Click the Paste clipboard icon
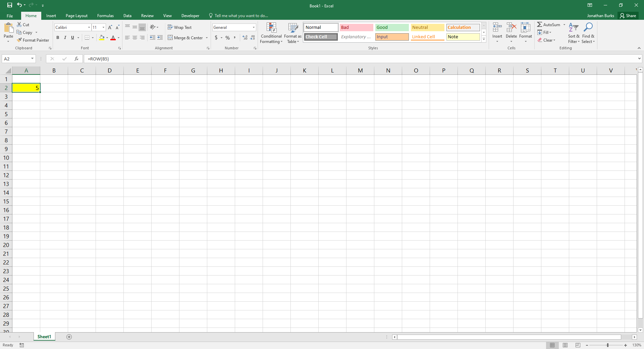 click(8, 28)
